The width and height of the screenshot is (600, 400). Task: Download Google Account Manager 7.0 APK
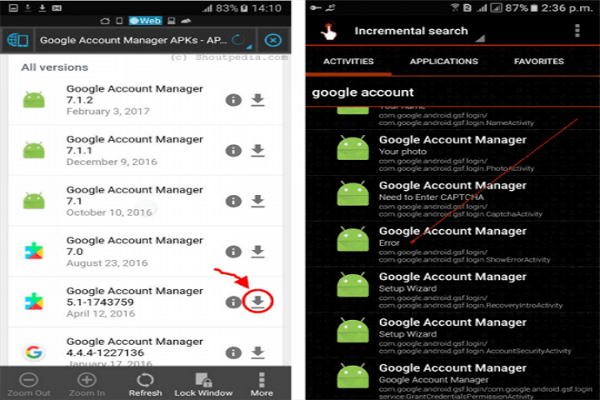click(258, 251)
